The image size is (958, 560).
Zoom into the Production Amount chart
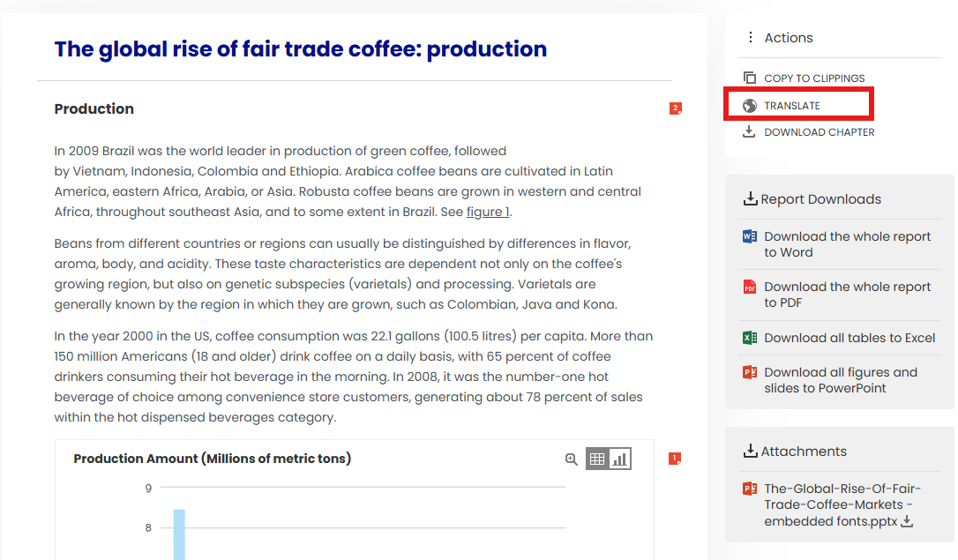point(572,459)
